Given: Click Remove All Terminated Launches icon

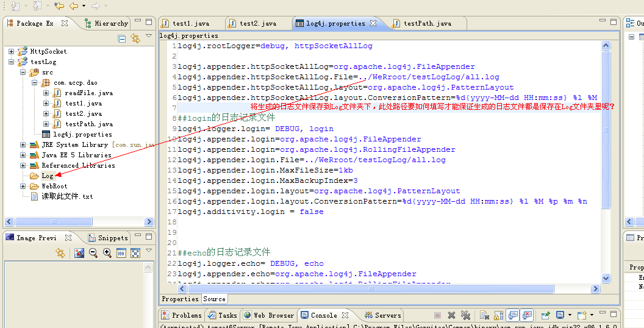Looking at the screenshot, I should [466, 315].
